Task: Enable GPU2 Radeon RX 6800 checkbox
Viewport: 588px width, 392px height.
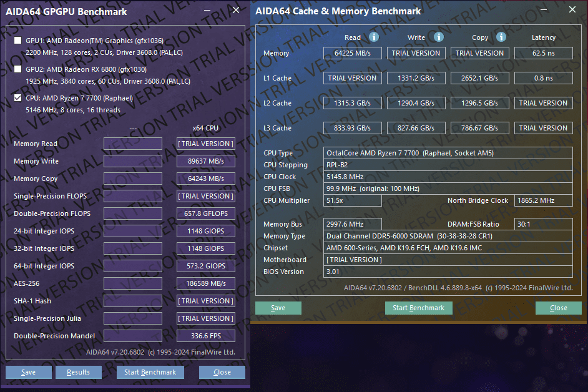Action: 17,69
